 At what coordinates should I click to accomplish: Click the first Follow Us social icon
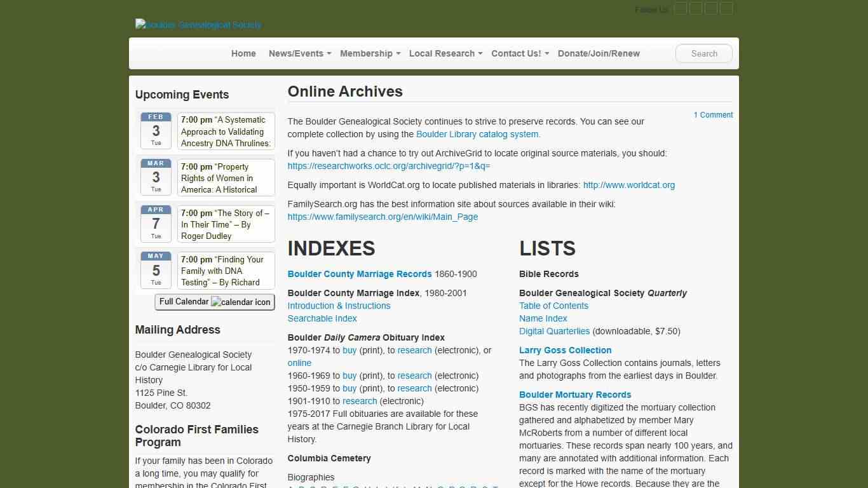click(x=681, y=8)
